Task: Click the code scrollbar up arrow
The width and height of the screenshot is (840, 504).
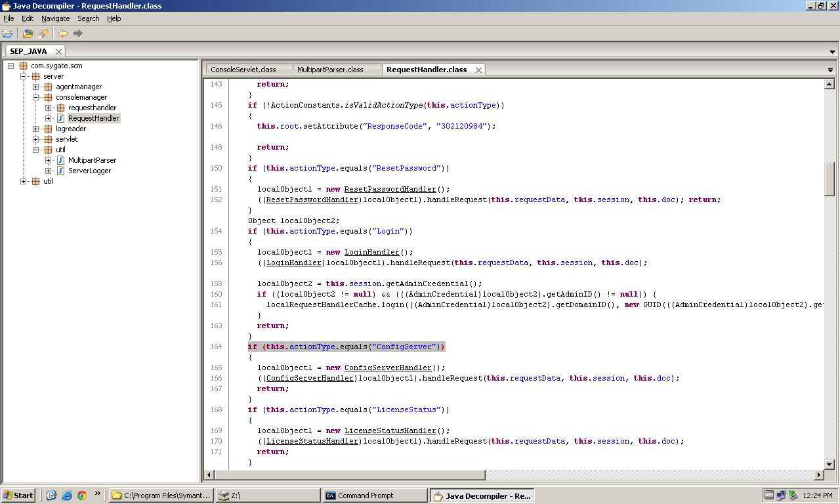Action: tap(829, 84)
